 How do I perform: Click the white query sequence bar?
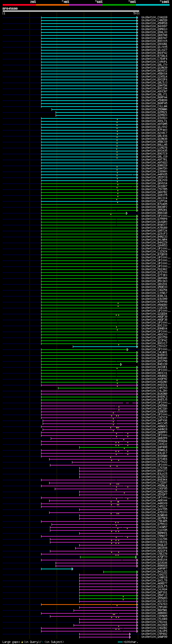(x=71, y=11)
